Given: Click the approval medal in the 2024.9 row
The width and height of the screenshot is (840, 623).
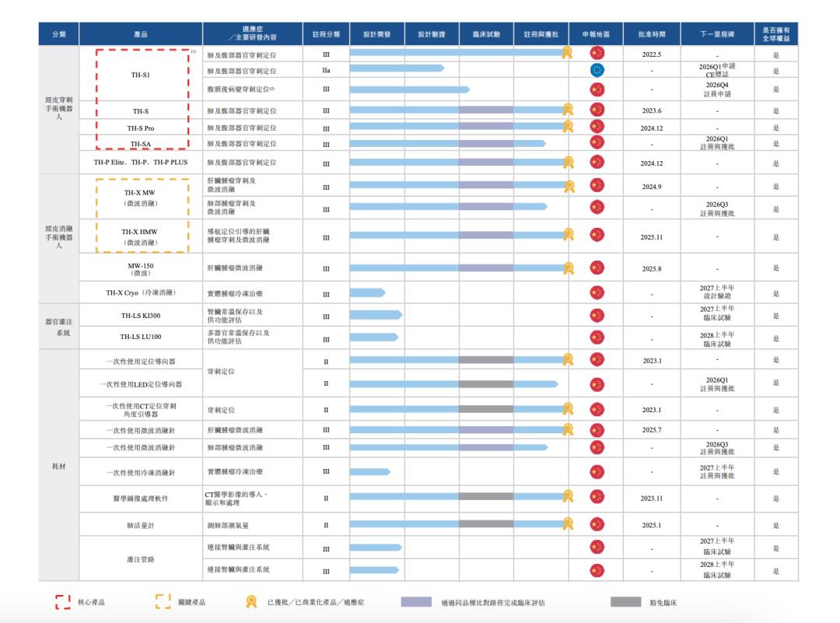Looking at the screenshot, I should pyautogui.click(x=569, y=186).
